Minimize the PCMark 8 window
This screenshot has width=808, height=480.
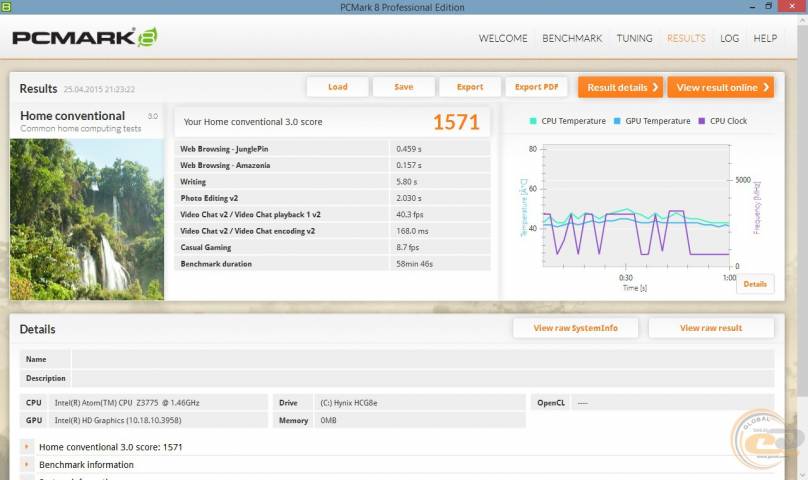(x=752, y=7)
